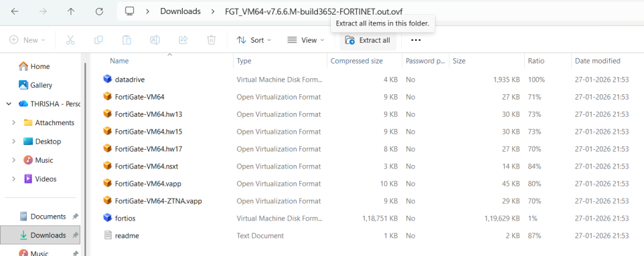Click the forward navigation arrow
The height and width of the screenshot is (256, 644).
pyautogui.click(x=43, y=11)
